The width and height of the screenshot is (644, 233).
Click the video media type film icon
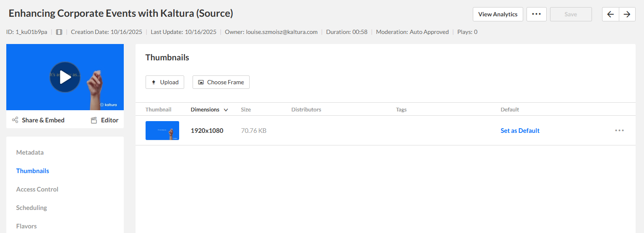coord(59,32)
